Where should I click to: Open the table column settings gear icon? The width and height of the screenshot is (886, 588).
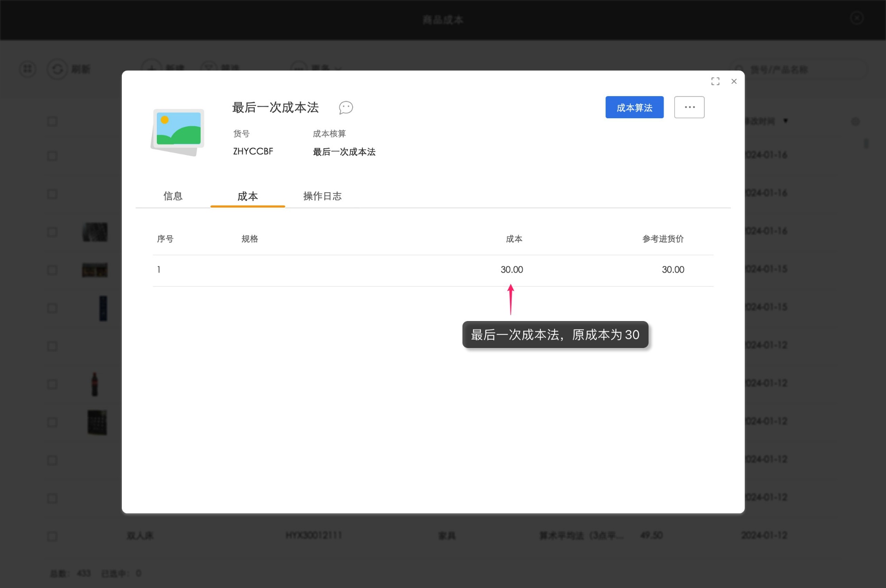(855, 121)
